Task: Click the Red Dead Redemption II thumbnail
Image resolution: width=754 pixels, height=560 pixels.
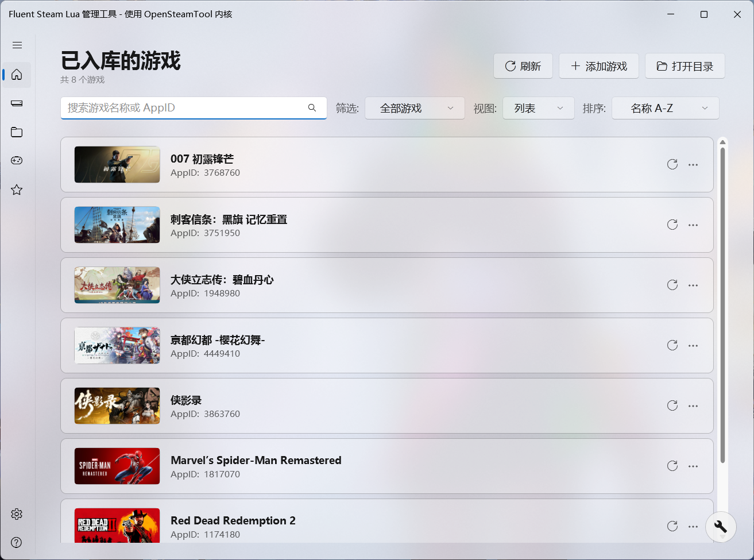Action: [x=117, y=526]
